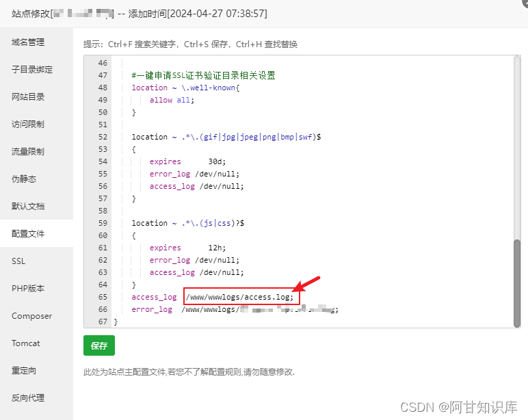Click "location ~ \.well-known{" on line 48
The image size is (528, 420).
tap(185, 88)
